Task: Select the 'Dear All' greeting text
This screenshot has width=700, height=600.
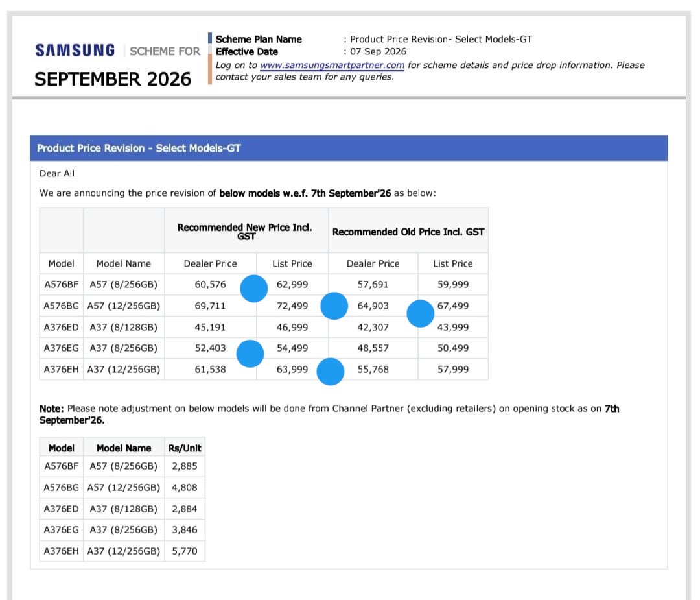Action: click(x=57, y=173)
